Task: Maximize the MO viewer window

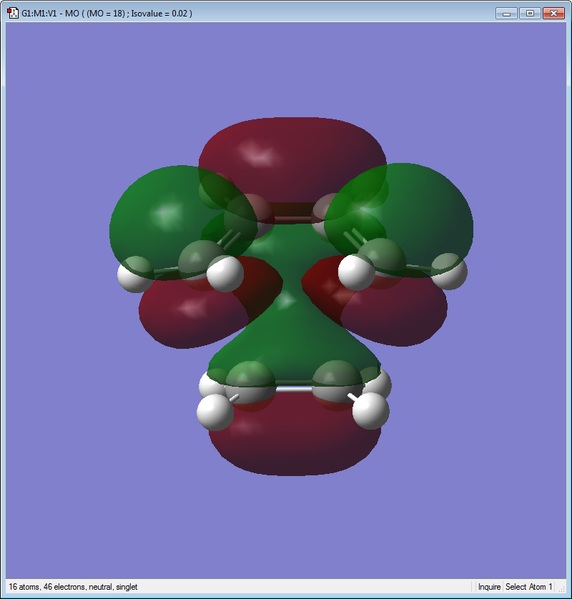Action: [x=530, y=13]
